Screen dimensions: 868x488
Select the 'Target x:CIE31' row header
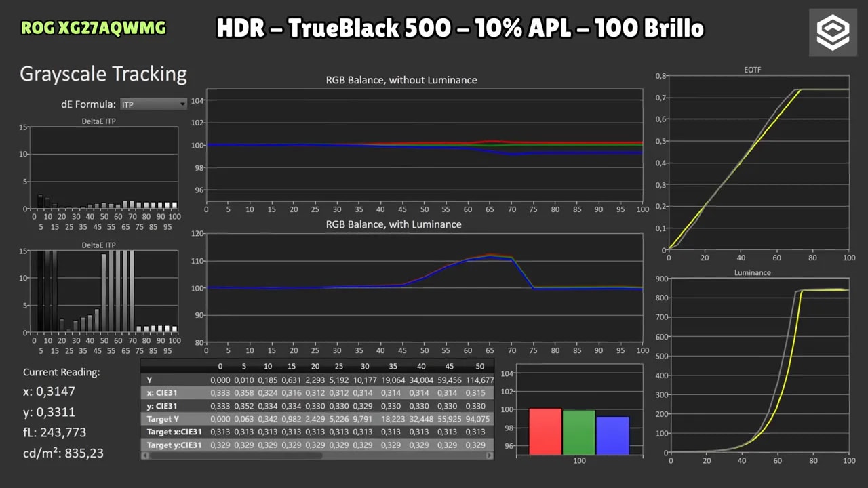point(174,432)
